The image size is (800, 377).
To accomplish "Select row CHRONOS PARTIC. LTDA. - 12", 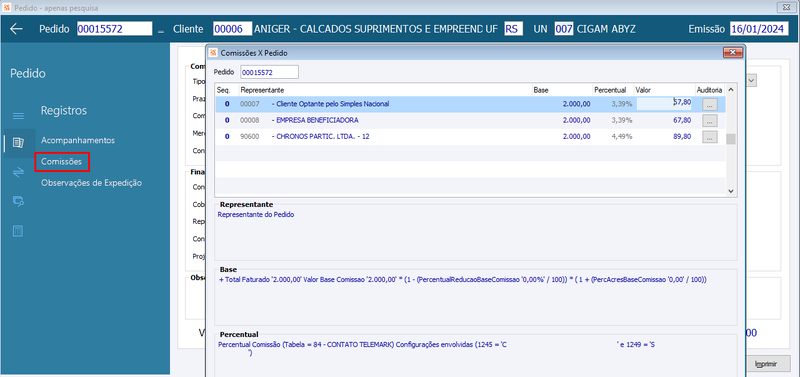I will coord(470,137).
